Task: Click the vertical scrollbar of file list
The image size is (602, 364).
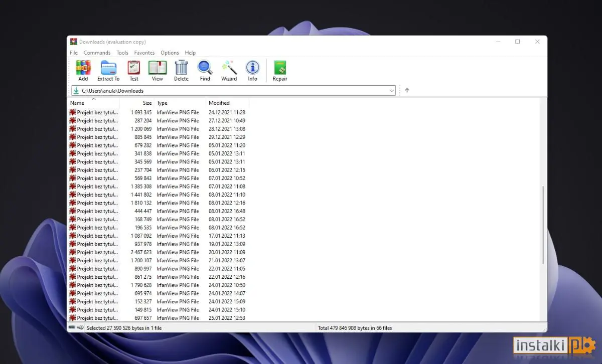Action: click(x=543, y=226)
